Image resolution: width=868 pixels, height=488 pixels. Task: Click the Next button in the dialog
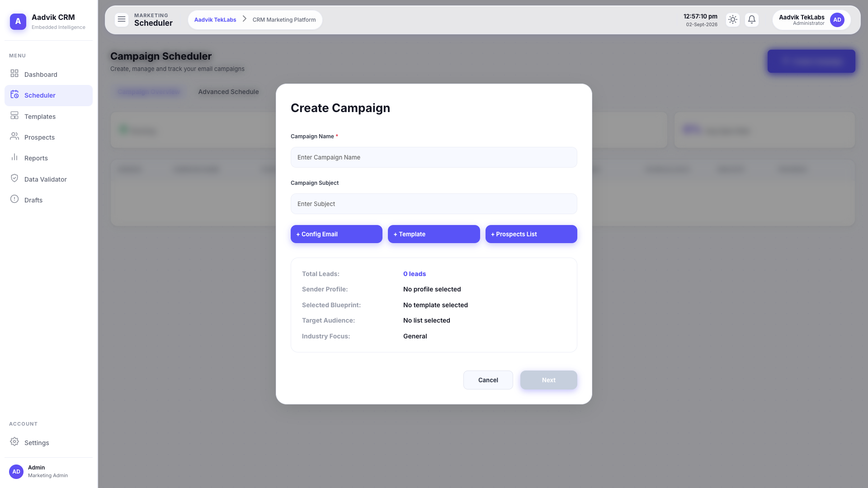click(x=548, y=380)
